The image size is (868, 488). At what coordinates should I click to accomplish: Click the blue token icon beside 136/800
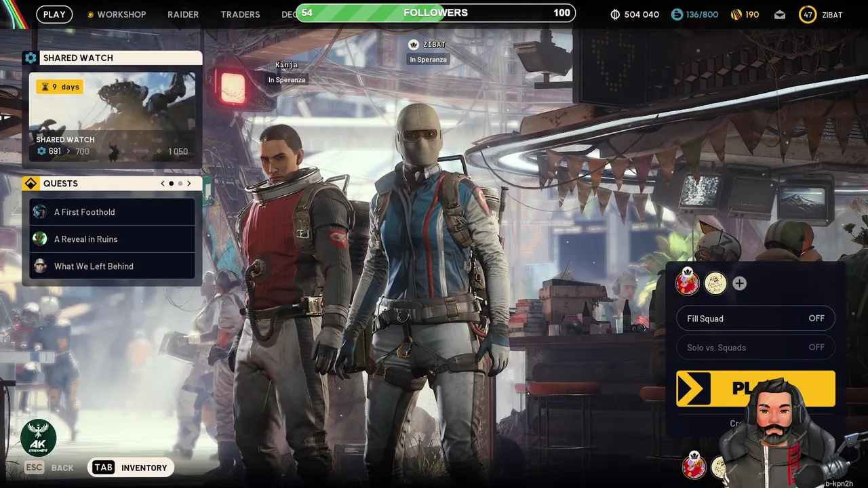tap(676, 14)
